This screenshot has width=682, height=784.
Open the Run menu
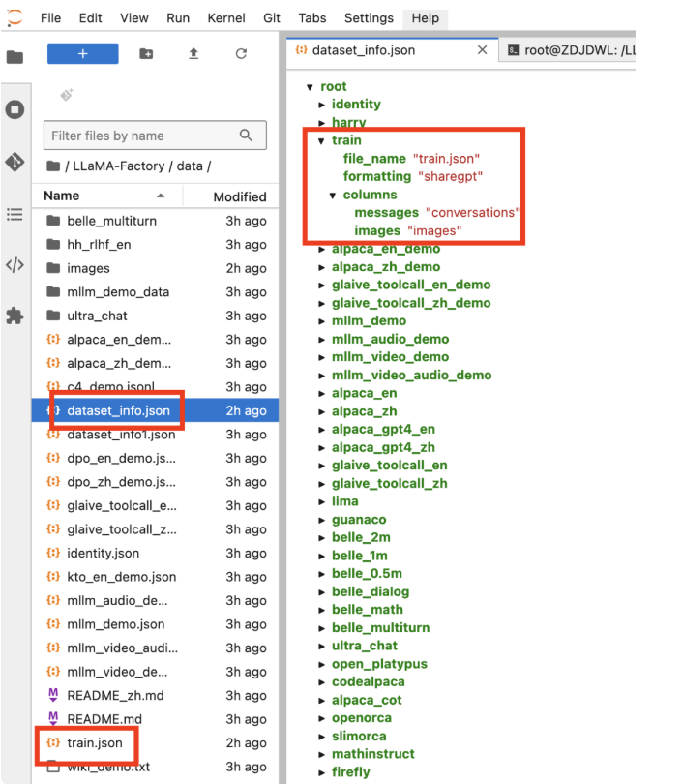click(x=178, y=18)
